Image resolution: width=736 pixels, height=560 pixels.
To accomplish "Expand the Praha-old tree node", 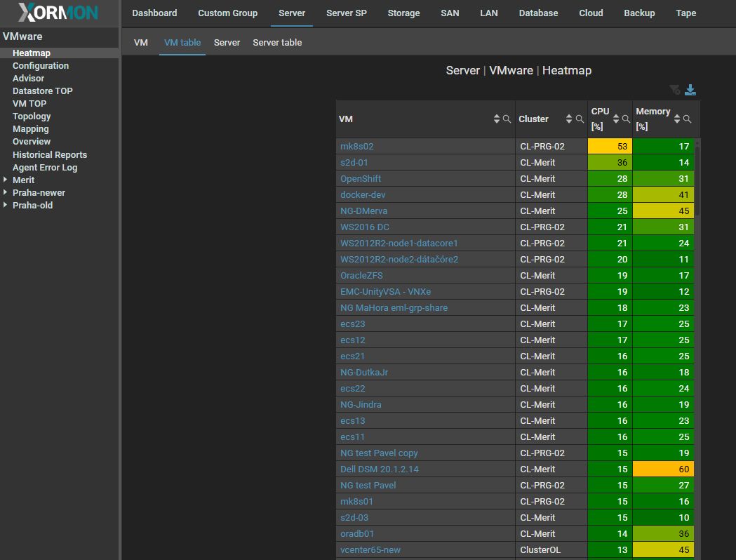I will pyautogui.click(x=6, y=206).
